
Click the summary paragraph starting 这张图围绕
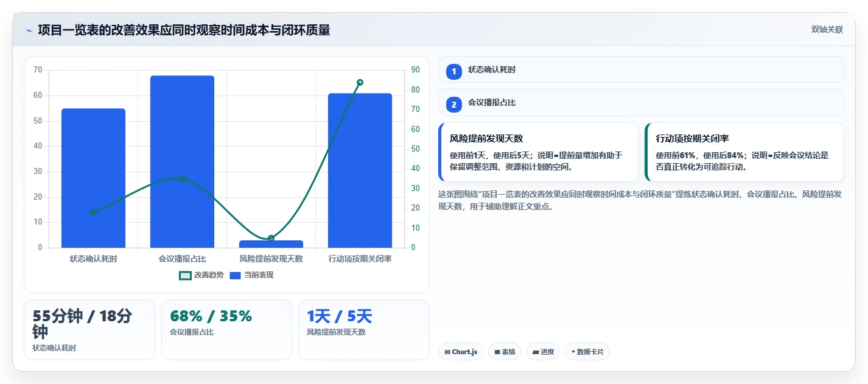640,200
